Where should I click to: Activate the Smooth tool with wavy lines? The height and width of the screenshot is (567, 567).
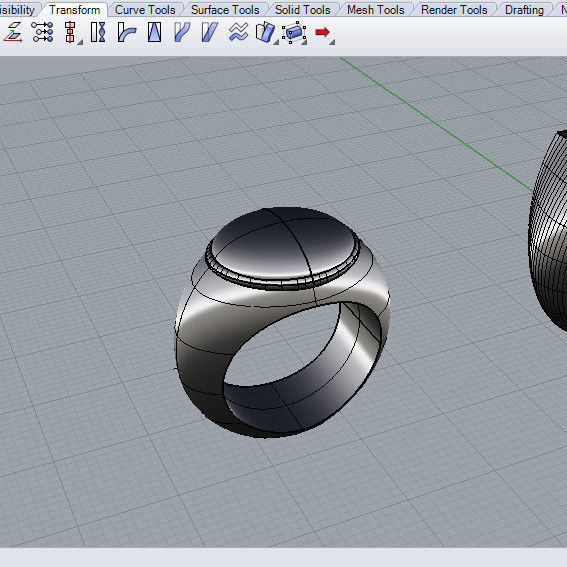(239, 32)
